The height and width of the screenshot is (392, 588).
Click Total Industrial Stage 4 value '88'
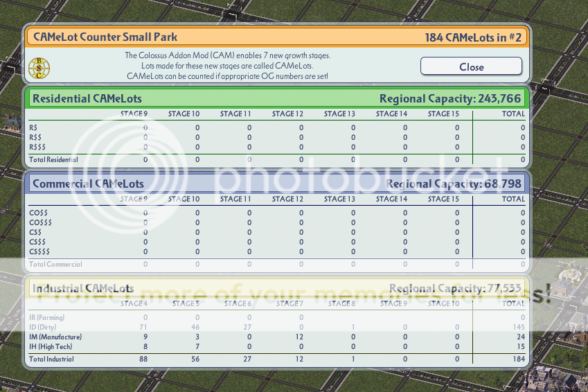click(143, 359)
